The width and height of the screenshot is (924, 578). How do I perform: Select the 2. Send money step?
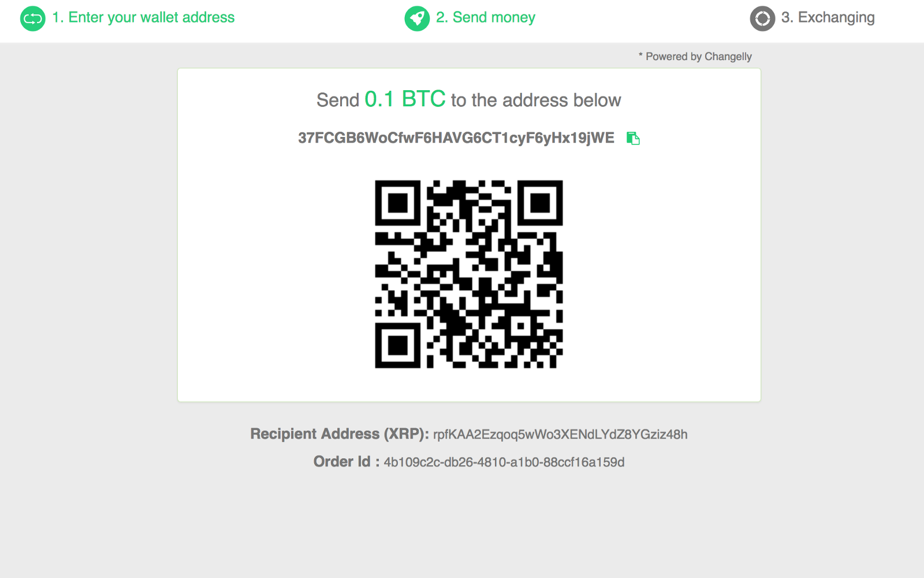click(486, 17)
